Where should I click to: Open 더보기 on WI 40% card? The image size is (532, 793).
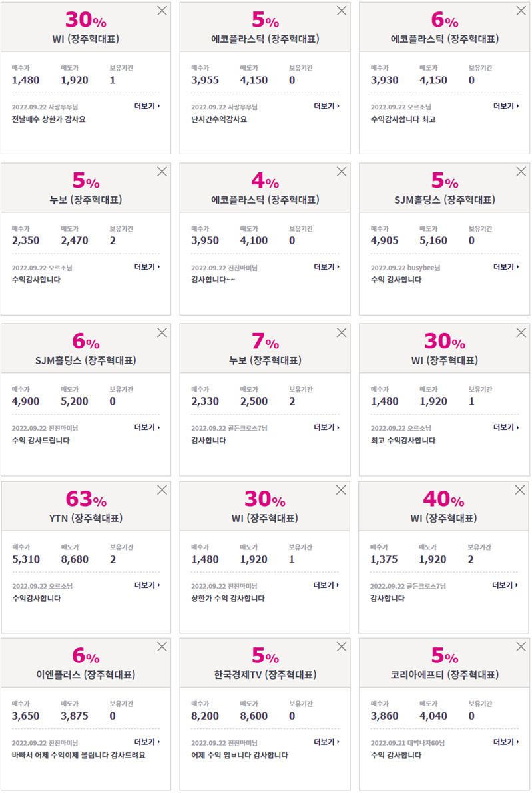tap(505, 585)
